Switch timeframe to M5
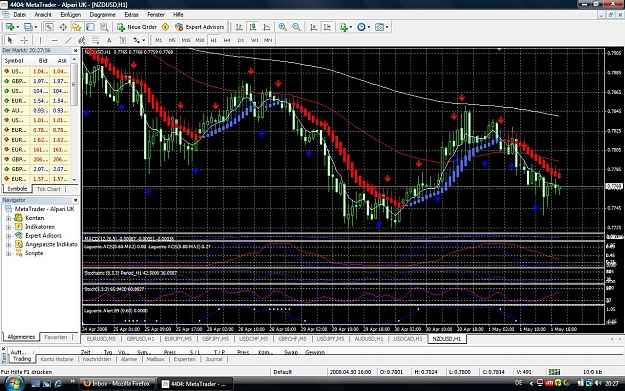Viewport: 625px width, 391px height. pos(172,40)
